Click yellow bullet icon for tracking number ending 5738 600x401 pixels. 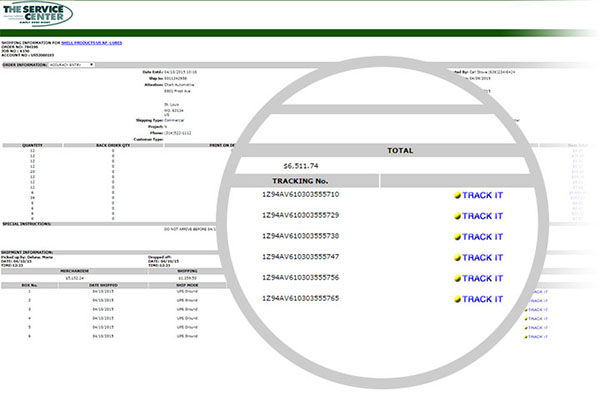point(455,237)
